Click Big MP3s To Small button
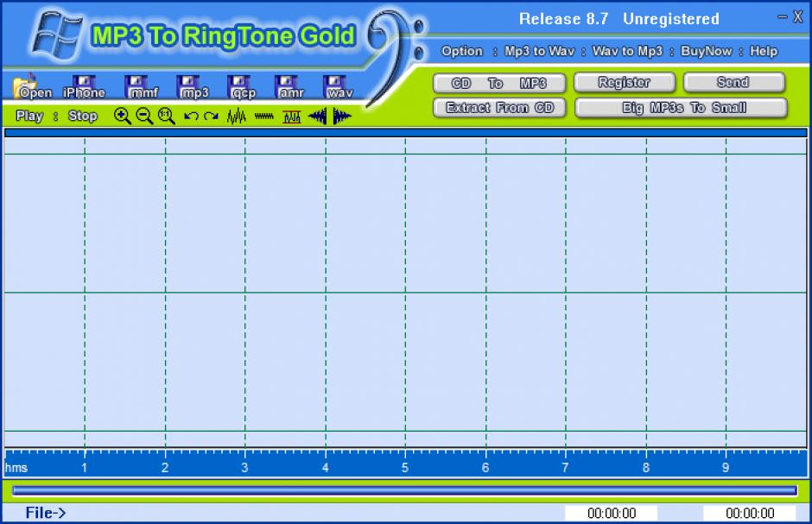The width and height of the screenshot is (812, 524). (681, 108)
